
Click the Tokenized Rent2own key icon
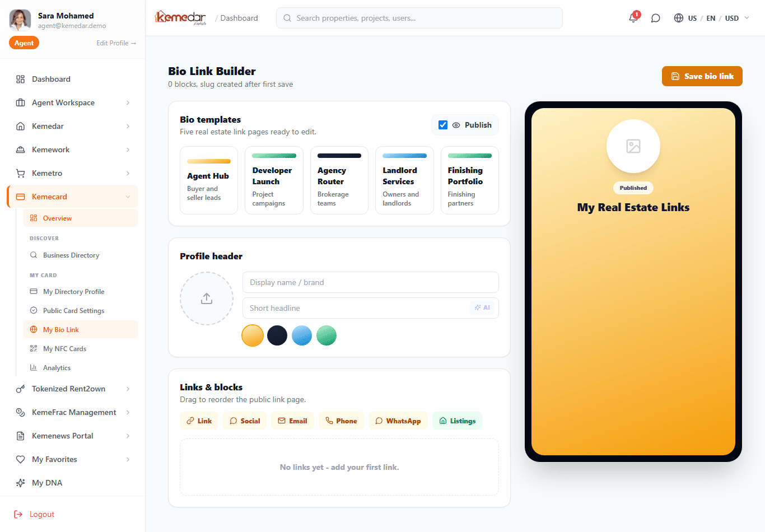(x=21, y=389)
